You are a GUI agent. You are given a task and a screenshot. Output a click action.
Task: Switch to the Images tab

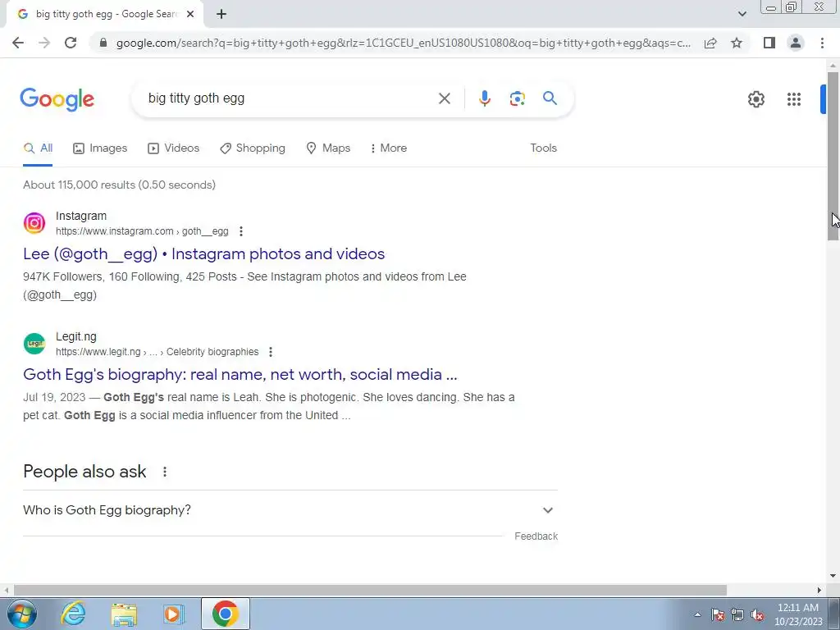100,148
